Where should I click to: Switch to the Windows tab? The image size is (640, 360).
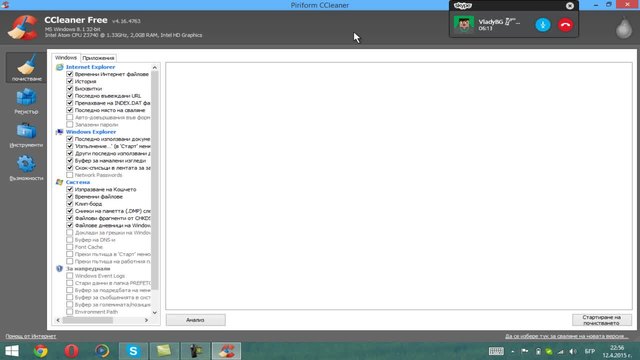coord(66,58)
